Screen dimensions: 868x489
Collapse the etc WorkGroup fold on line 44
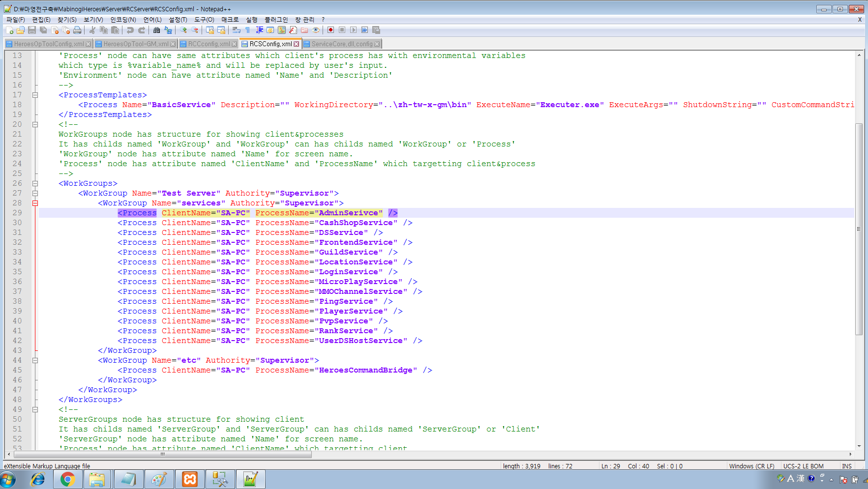(x=35, y=360)
